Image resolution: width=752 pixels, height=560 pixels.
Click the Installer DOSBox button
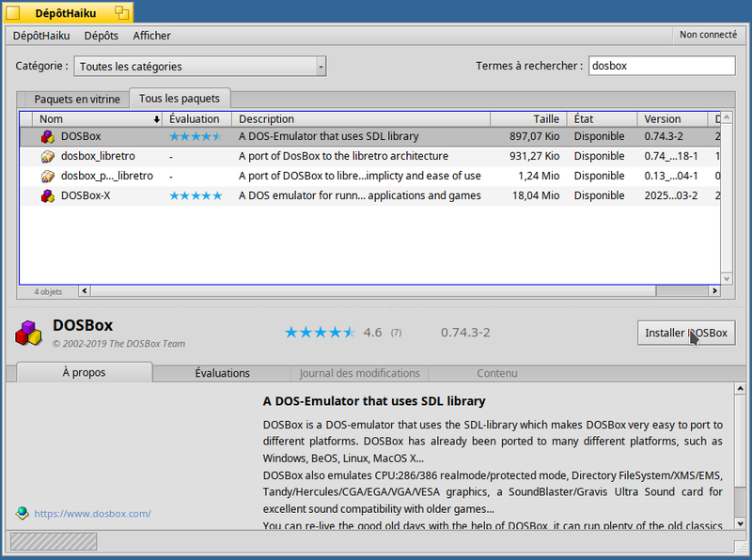(685, 333)
